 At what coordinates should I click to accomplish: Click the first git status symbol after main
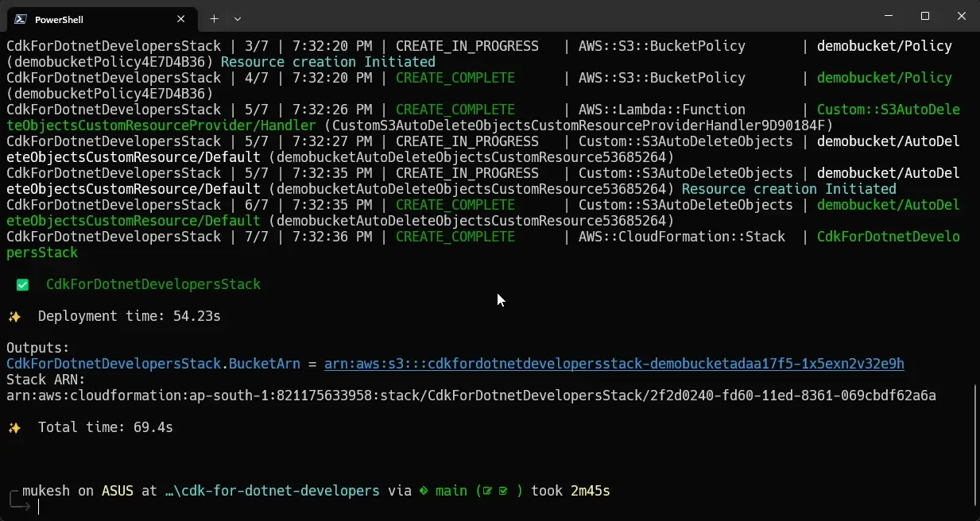(486, 490)
